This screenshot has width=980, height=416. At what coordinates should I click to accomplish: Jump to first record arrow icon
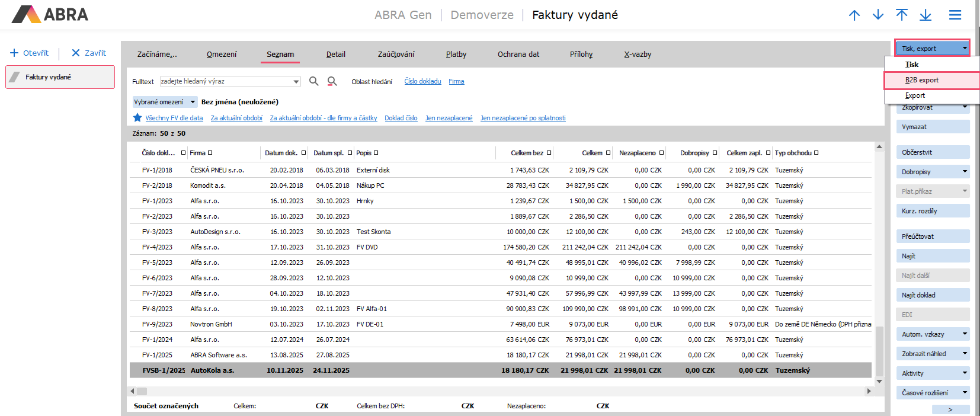[x=902, y=15]
